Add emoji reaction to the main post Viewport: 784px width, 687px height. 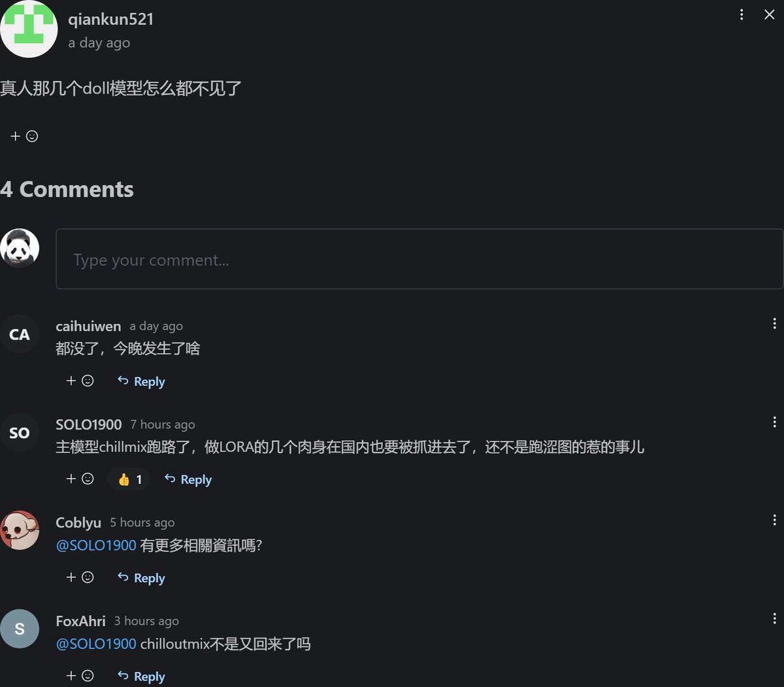(x=24, y=136)
